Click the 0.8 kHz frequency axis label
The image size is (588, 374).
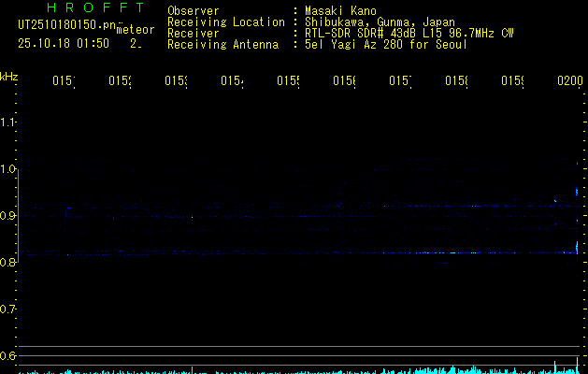(8, 263)
